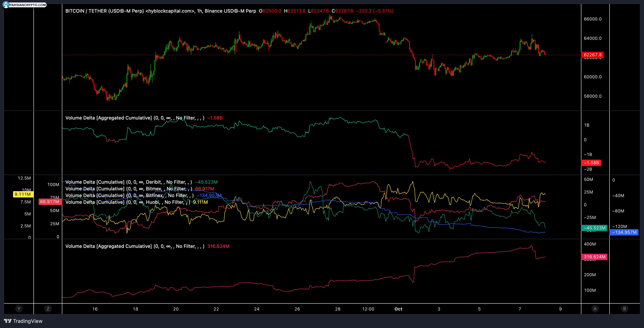Viewport: 644px width, 328px height.
Task: Click the open price value O62500.0
Action: [270, 11]
